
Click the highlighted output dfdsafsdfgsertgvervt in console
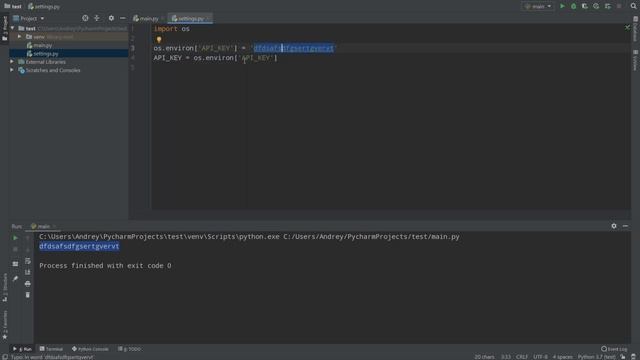79,247
